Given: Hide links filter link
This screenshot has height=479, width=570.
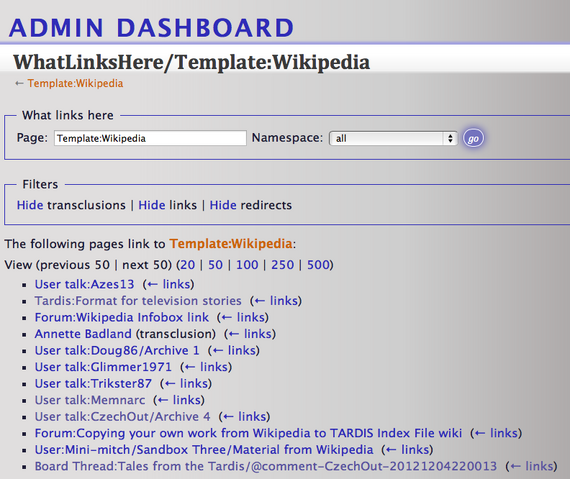Looking at the screenshot, I should click(x=152, y=205).
